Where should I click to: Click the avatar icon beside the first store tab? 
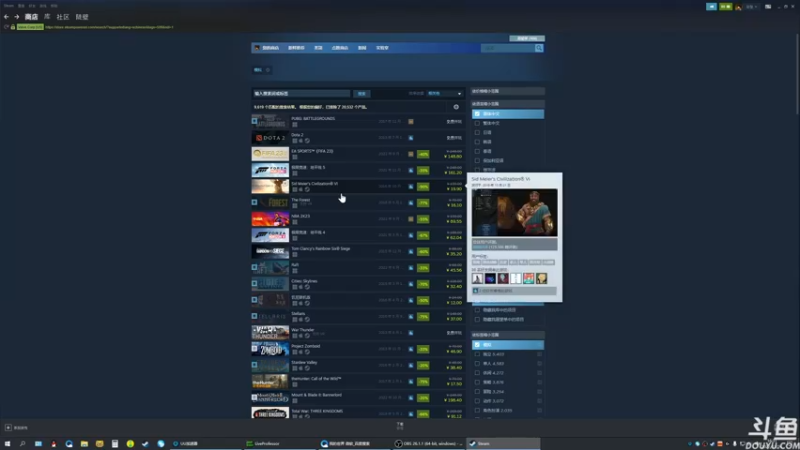pos(257,48)
